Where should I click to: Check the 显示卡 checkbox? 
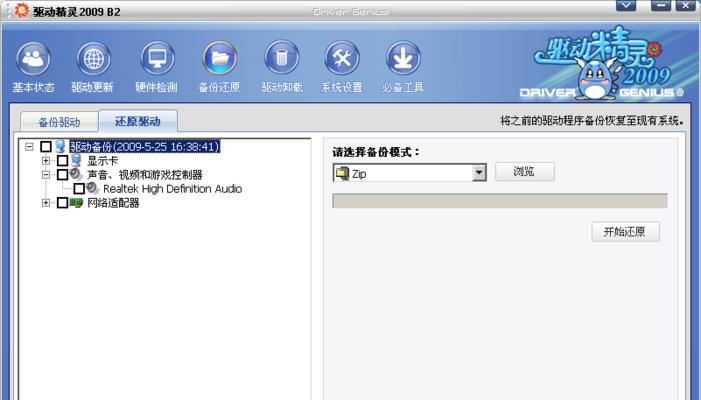pyautogui.click(x=63, y=160)
